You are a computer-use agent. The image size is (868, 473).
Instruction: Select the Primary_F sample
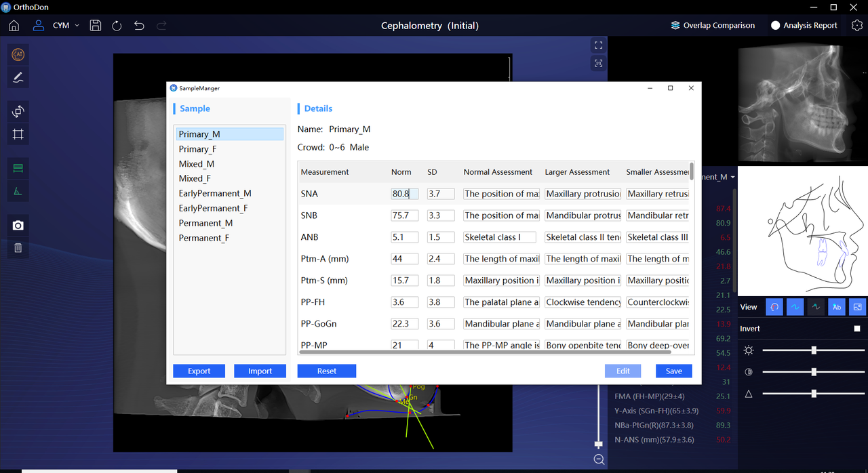(229, 149)
